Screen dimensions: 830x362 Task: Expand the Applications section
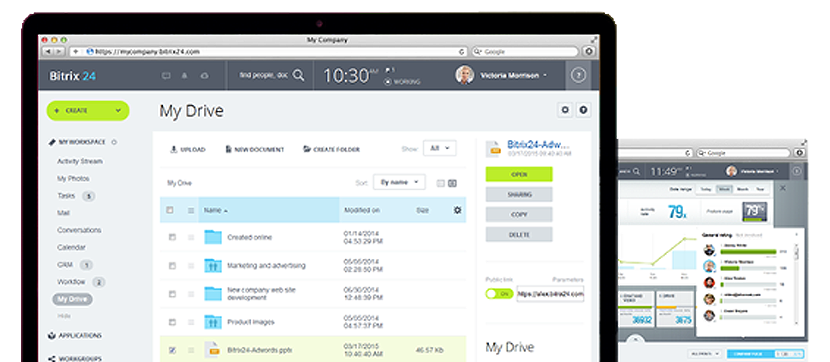point(75,336)
